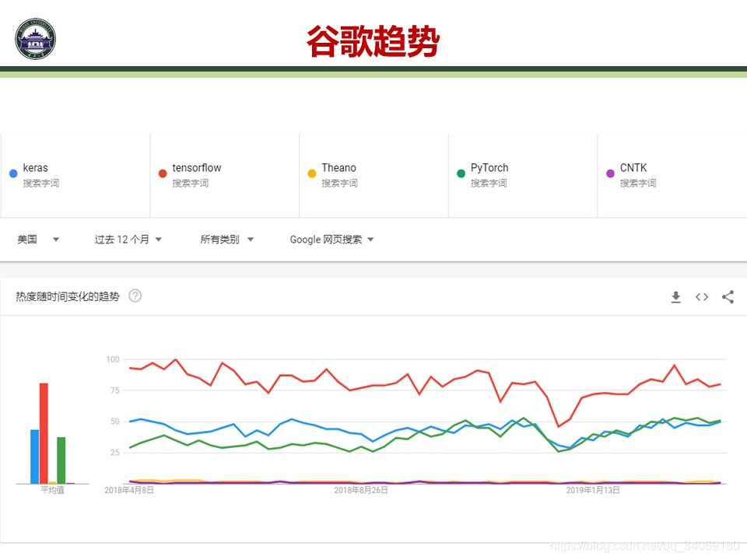Image resolution: width=747 pixels, height=560 pixels.
Task: Select the purple CNTK dot
Action: tap(610, 173)
